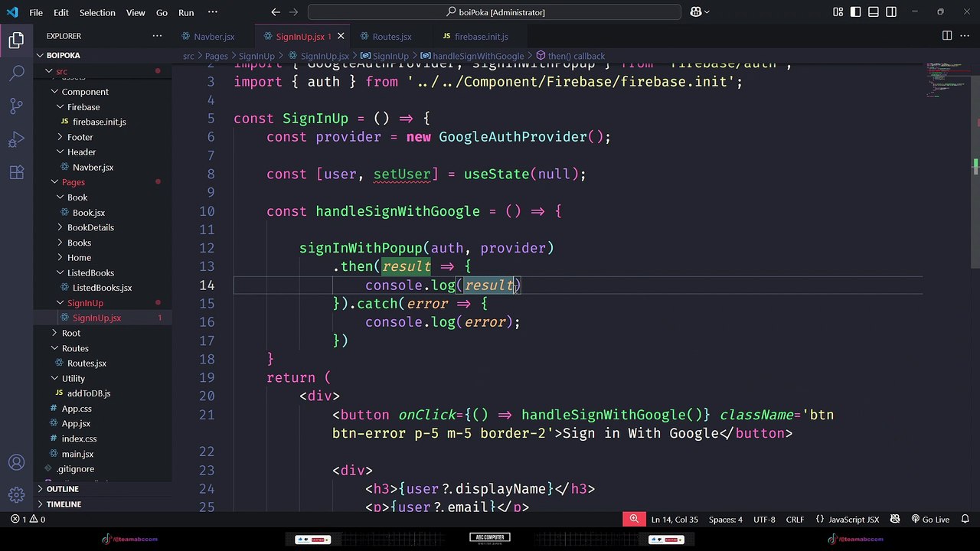Toggle the secondary side bar layout button
Image resolution: width=980 pixels, height=551 pixels.
tap(891, 12)
